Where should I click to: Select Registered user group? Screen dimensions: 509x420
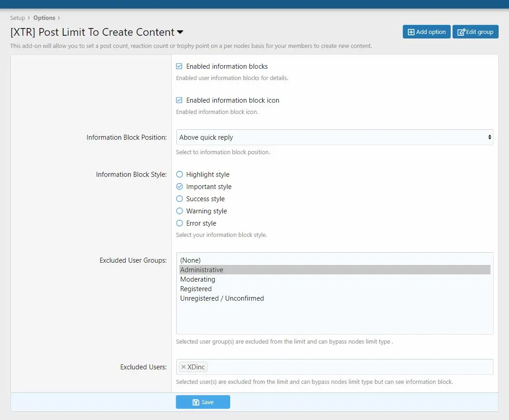tap(335, 288)
